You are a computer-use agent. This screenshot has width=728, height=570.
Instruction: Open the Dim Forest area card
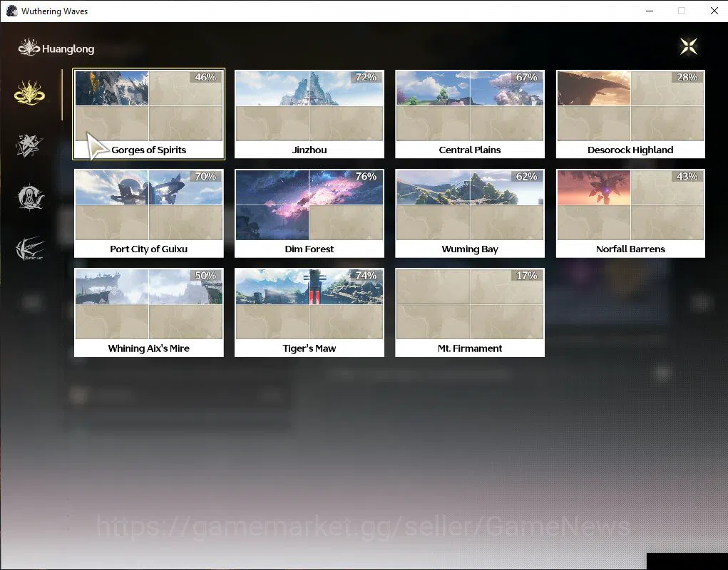(309, 213)
